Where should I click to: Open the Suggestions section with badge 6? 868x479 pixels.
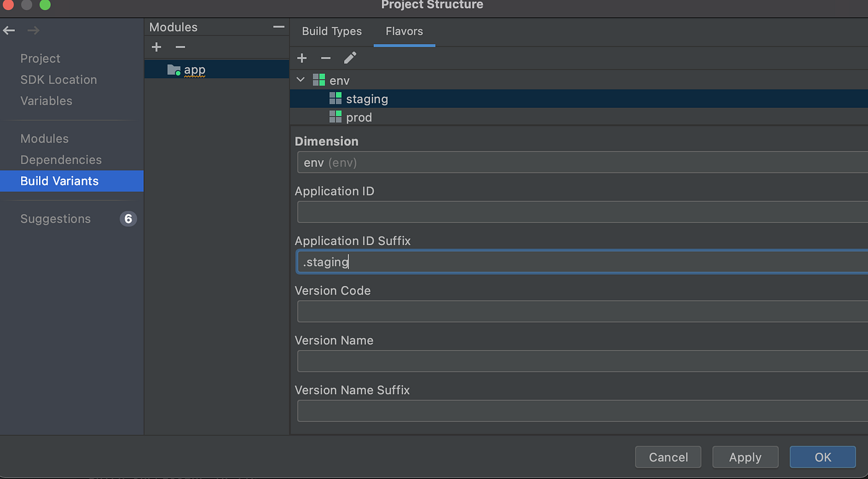[x=55, y=218]
